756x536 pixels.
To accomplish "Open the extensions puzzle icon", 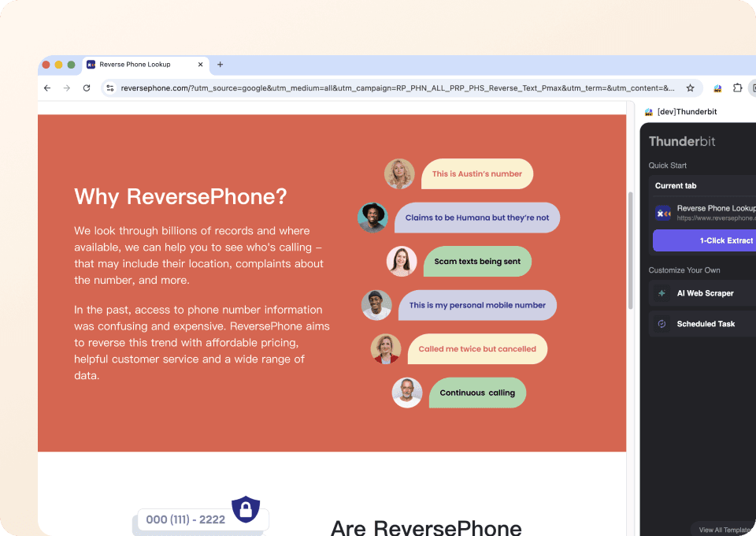I will [x=737, y=87].
